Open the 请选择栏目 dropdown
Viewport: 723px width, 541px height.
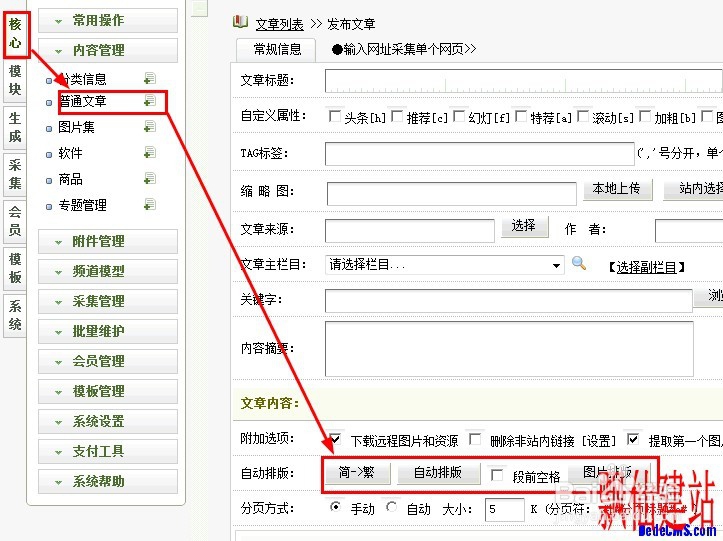[444, 265]
